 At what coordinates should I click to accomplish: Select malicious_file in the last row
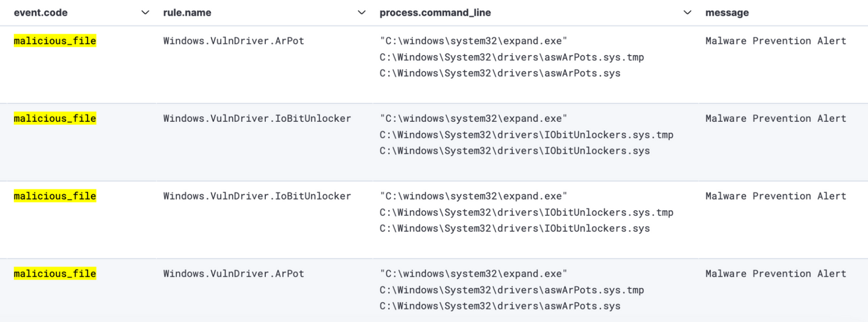point(55,274)
